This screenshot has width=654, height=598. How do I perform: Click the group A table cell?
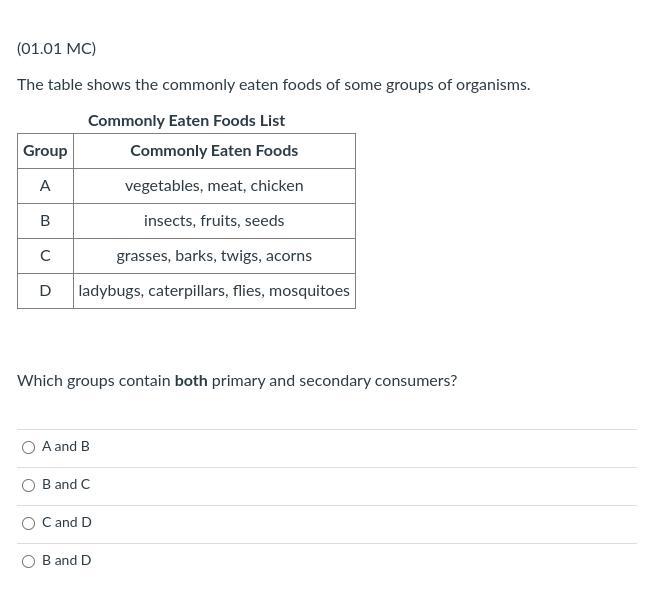[x=45, y=186]
